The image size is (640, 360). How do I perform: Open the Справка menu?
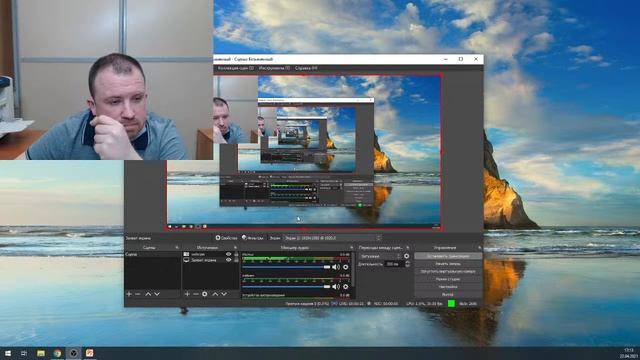tap(306, 68)
